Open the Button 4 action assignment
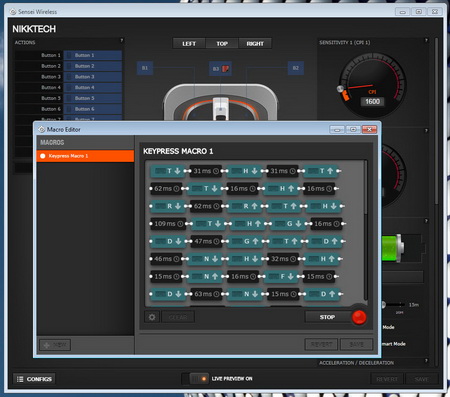Screen dimensions: 450x397 (93, 88)
